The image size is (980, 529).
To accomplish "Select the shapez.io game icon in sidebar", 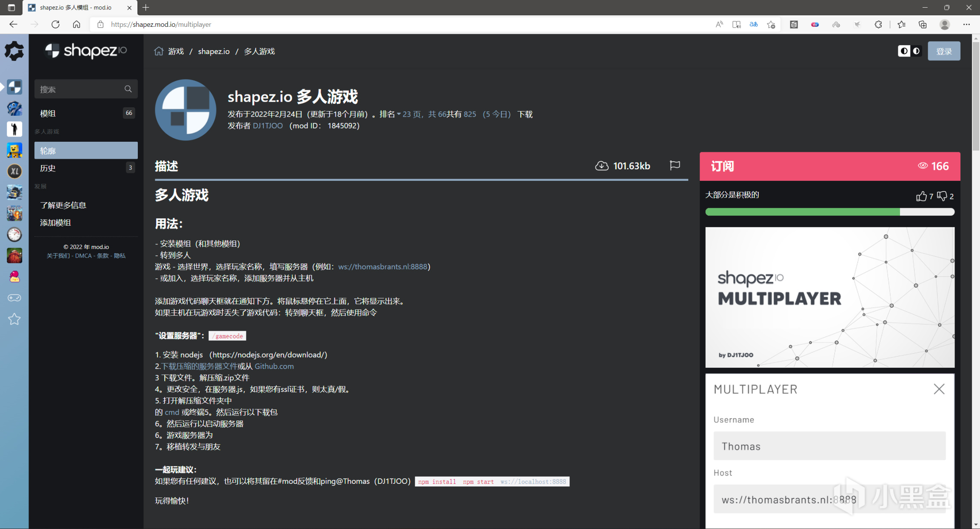I will [14, 87].
